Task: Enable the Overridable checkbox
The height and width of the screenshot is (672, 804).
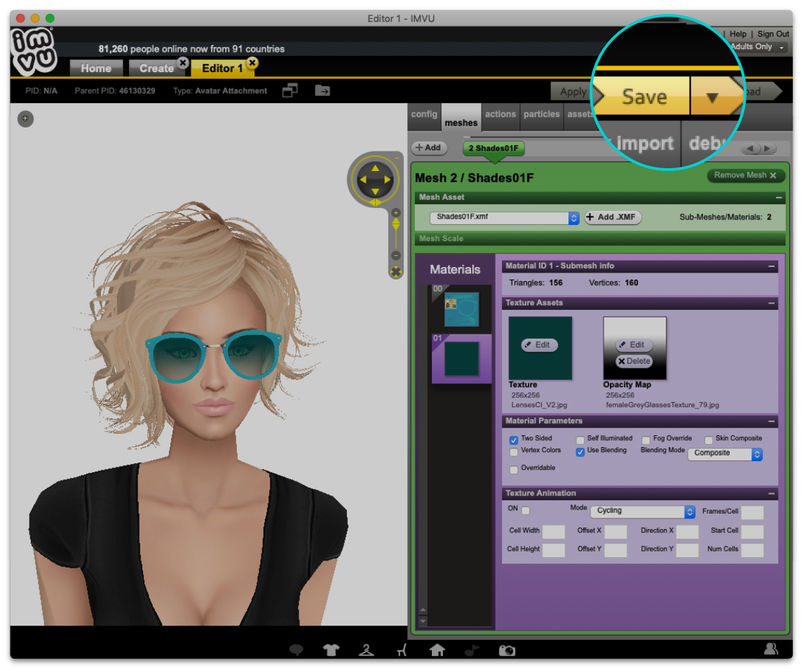Action: (x=513, y=469)
